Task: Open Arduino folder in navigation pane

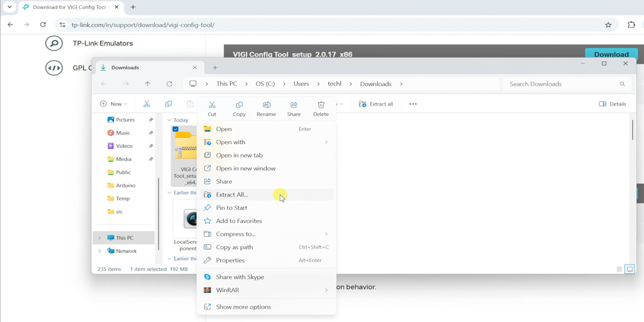Action: (126, 186)
